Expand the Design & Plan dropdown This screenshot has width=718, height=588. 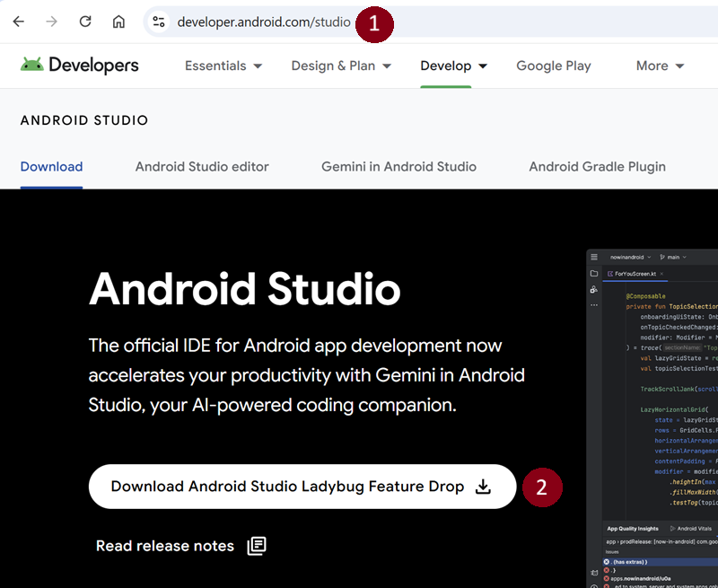point(341,66)
